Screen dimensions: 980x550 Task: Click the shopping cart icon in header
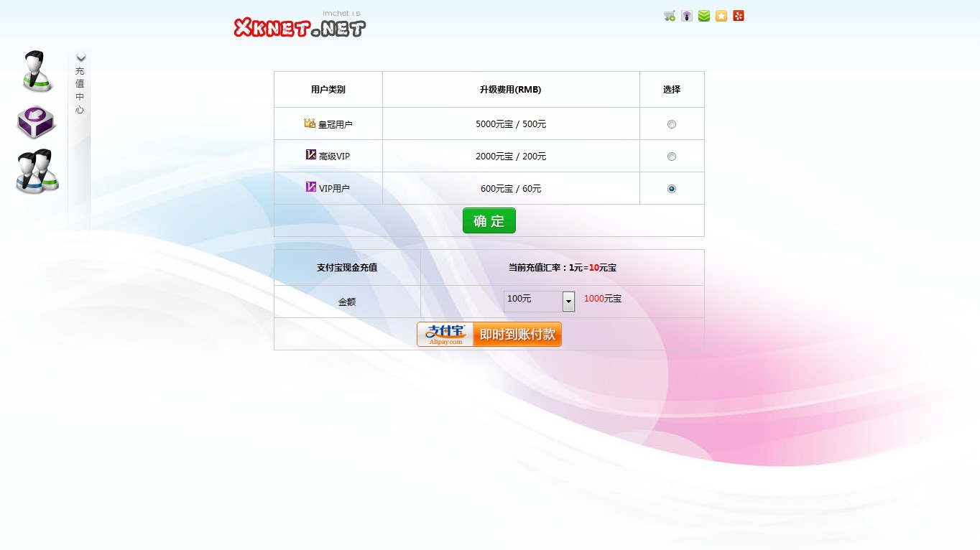click(670, 16)
